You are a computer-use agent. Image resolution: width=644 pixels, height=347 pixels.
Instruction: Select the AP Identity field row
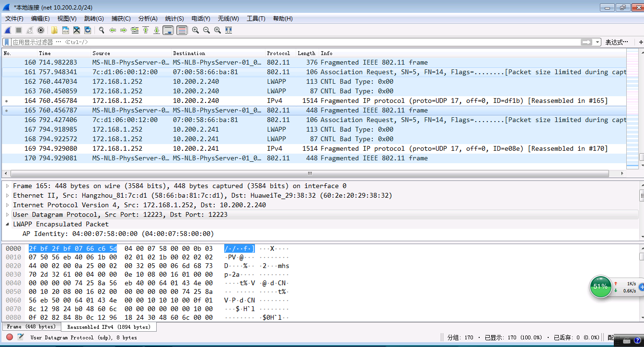pyautogui.click(x=320, y=234)
